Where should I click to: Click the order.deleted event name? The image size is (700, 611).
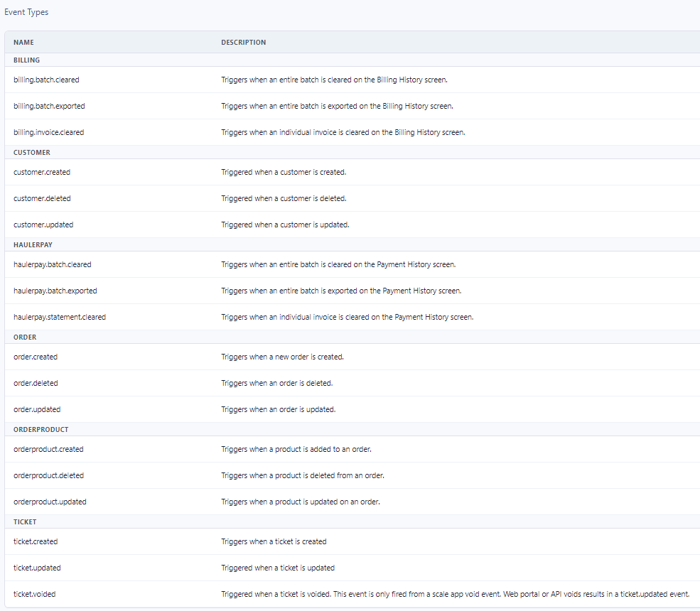click(36, 383)
